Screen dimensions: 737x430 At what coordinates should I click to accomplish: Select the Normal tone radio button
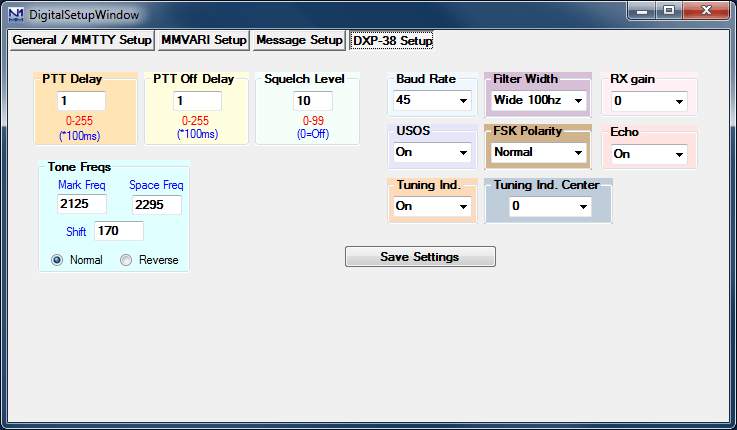pos(57,260)
